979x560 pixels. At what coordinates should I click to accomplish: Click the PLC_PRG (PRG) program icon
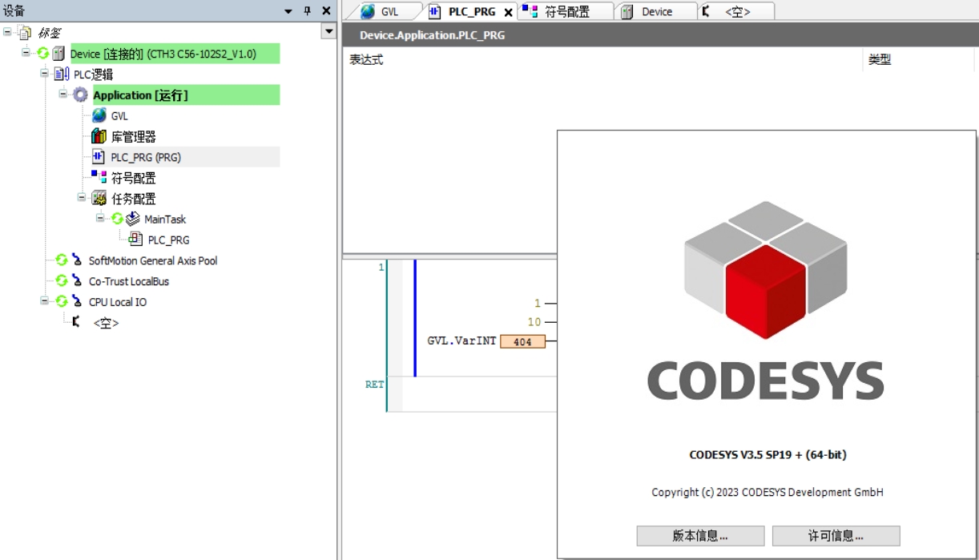[99, 157]
